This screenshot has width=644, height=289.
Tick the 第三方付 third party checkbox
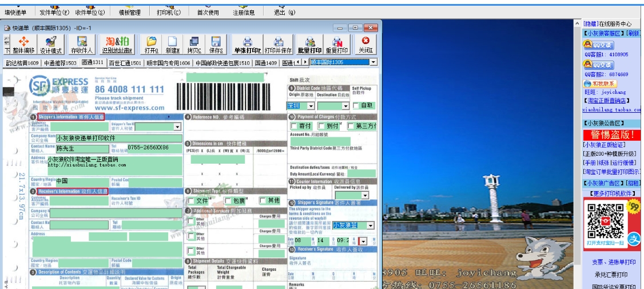351,126
